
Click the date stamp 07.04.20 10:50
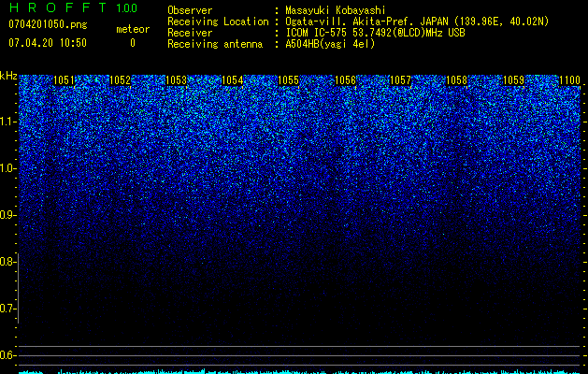48,43
